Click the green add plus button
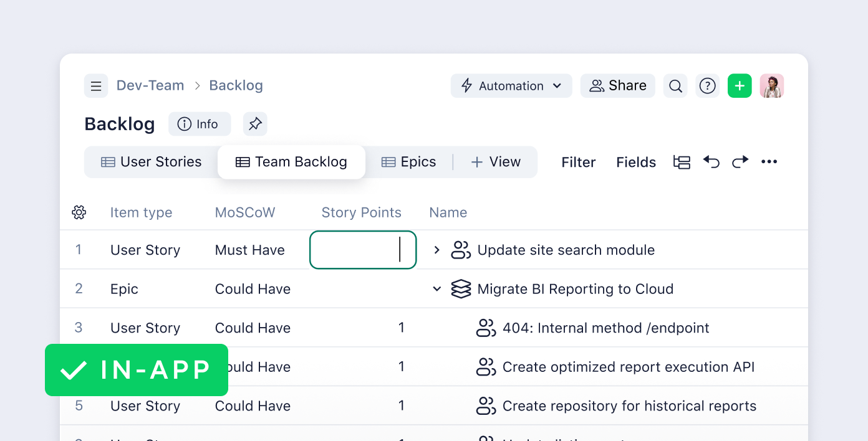Viewport: 868px width, 441px height. pyautogui.click(x=740, y=86)
